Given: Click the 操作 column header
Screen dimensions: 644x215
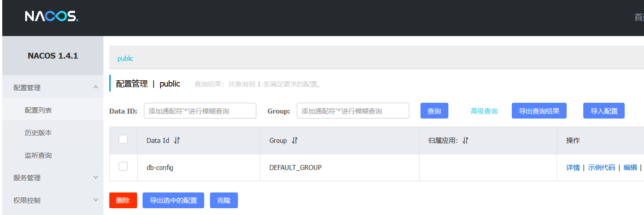Looking at the screenshot, I should pos(573,141).
